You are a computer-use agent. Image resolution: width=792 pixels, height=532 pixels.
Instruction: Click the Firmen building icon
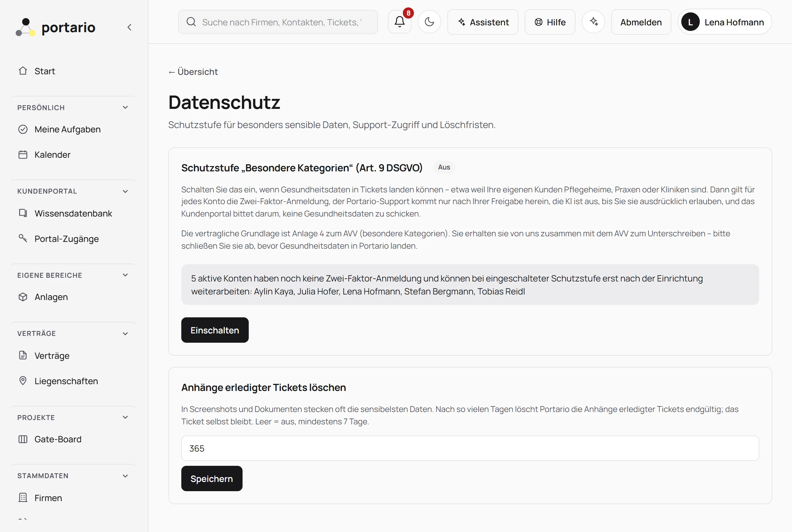(23, 498)
